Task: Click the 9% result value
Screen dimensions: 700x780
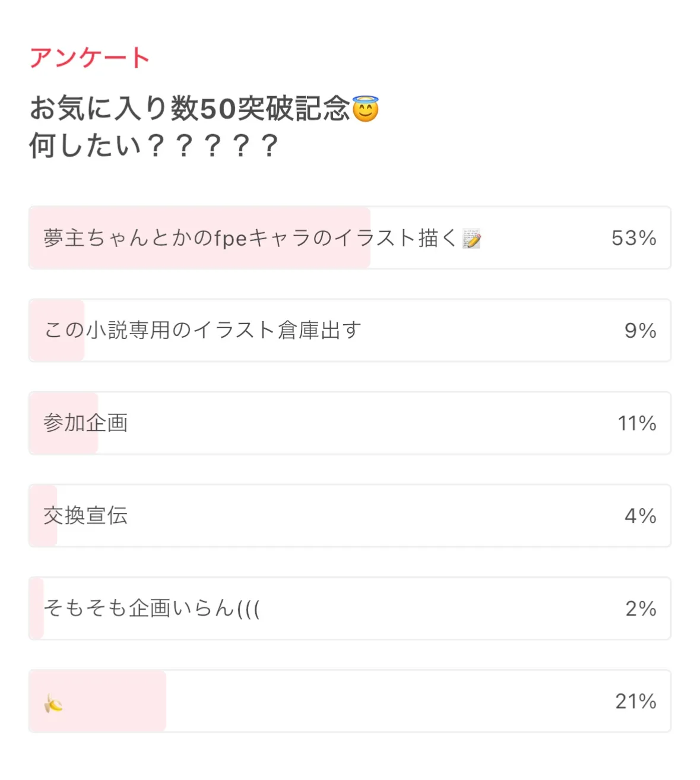Action: pyautogui.click(x=640, y=331)
